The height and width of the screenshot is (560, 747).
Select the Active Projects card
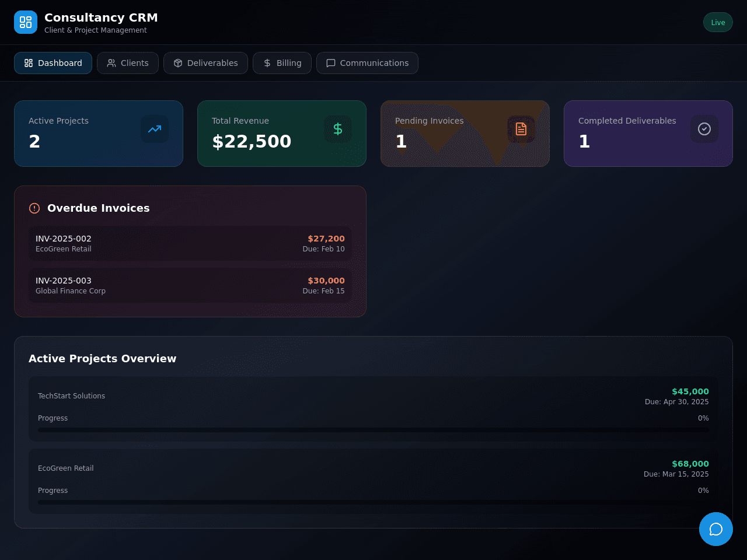pos(99,134)
